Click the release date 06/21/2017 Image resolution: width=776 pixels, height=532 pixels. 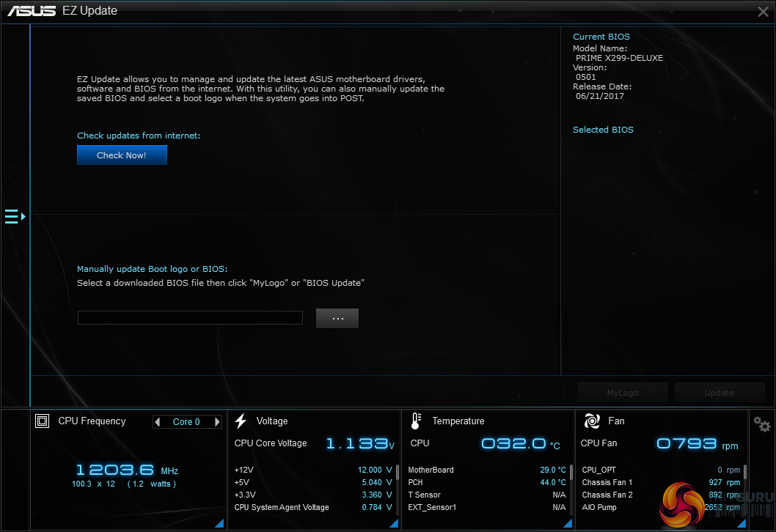click(x=600, y=96)
